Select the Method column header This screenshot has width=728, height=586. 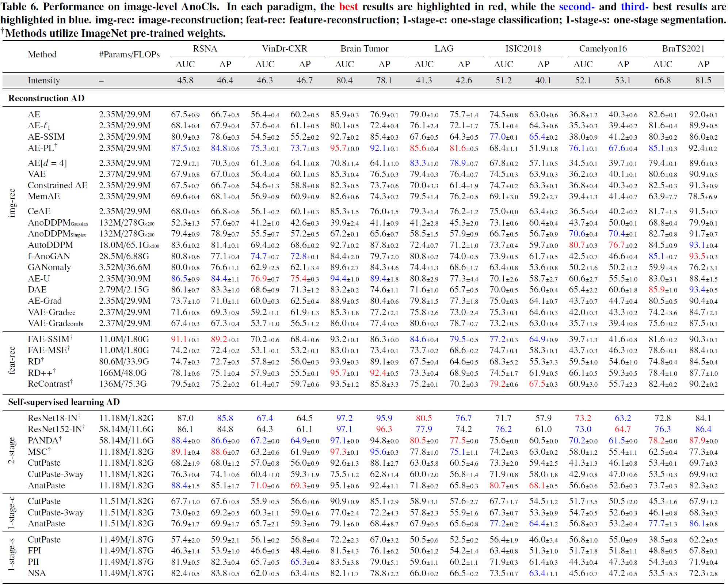pos(42,54)
